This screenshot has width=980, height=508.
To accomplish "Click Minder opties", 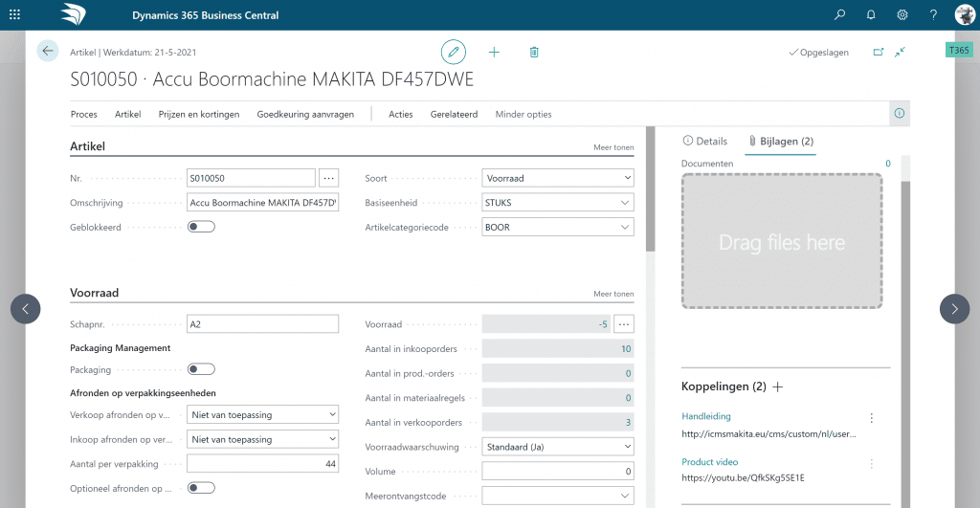I will click(x=523, y=115).
